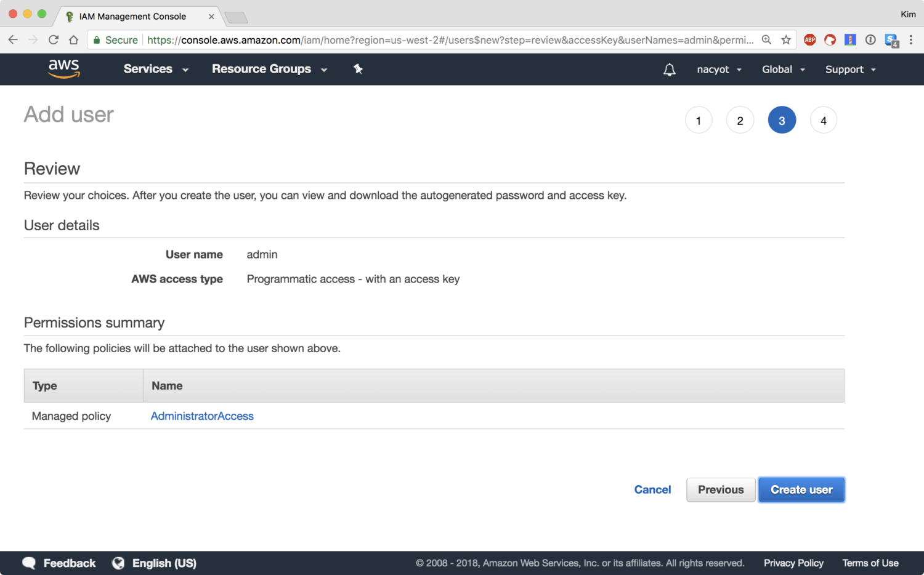The height and width of the screenshot is (575, 924).
Task: Go to wizard step 1
Action: pos(699,121)
